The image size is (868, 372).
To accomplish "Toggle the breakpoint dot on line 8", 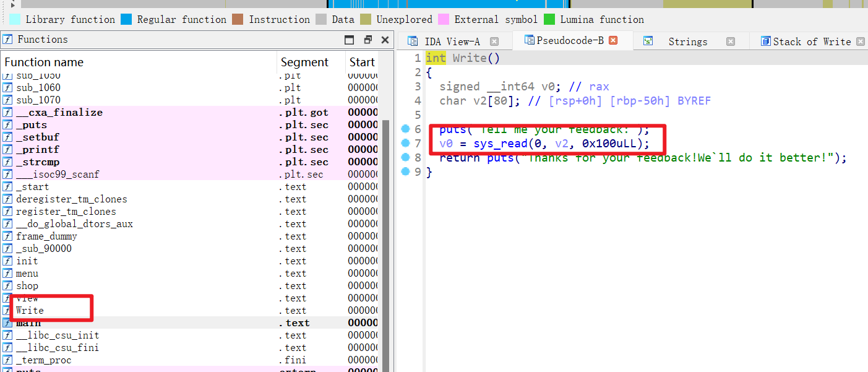I will pos(406,157).
